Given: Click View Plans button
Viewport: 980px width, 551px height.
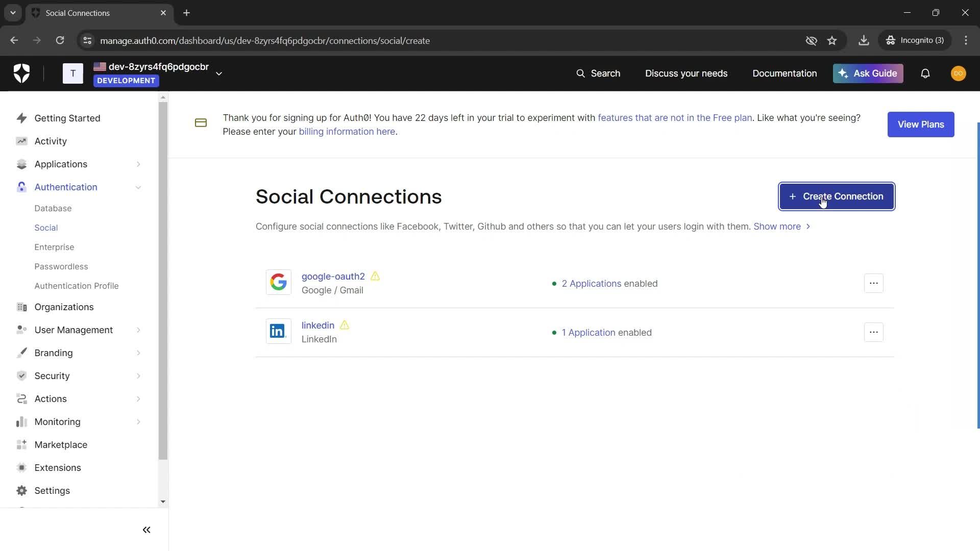Looking at the screenshot, I should point(921,124).
